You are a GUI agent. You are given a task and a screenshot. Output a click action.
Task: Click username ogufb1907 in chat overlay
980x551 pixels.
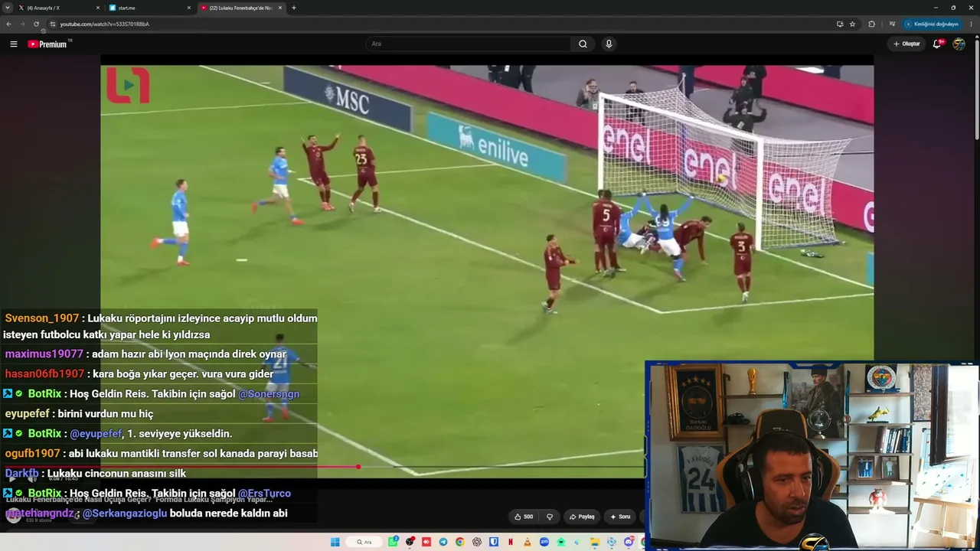click(32, 454)
